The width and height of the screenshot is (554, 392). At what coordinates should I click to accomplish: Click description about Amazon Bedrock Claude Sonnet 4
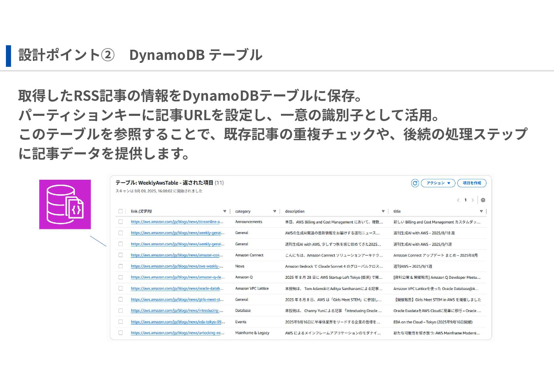pyautogui.click(x=334, y=266)
